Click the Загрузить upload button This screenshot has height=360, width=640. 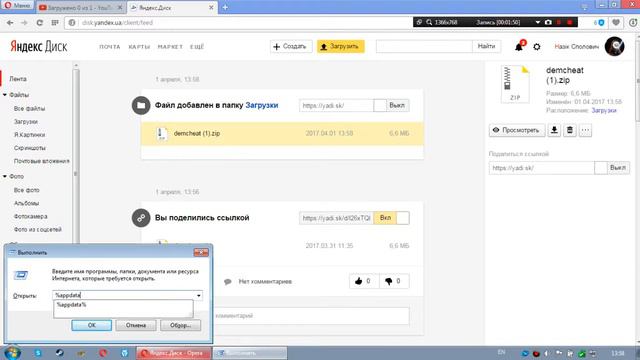point(340,47)
